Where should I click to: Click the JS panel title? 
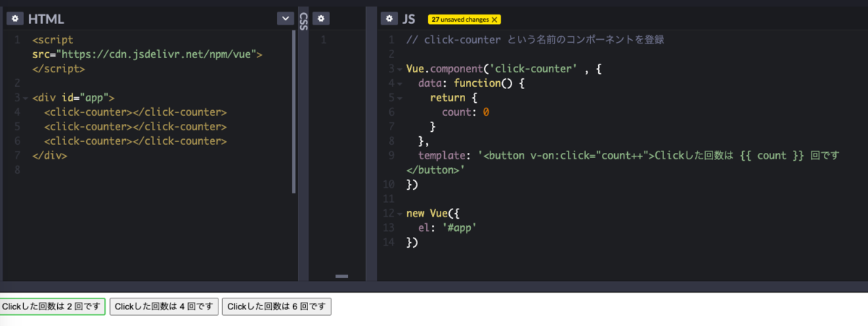[409, 19]
